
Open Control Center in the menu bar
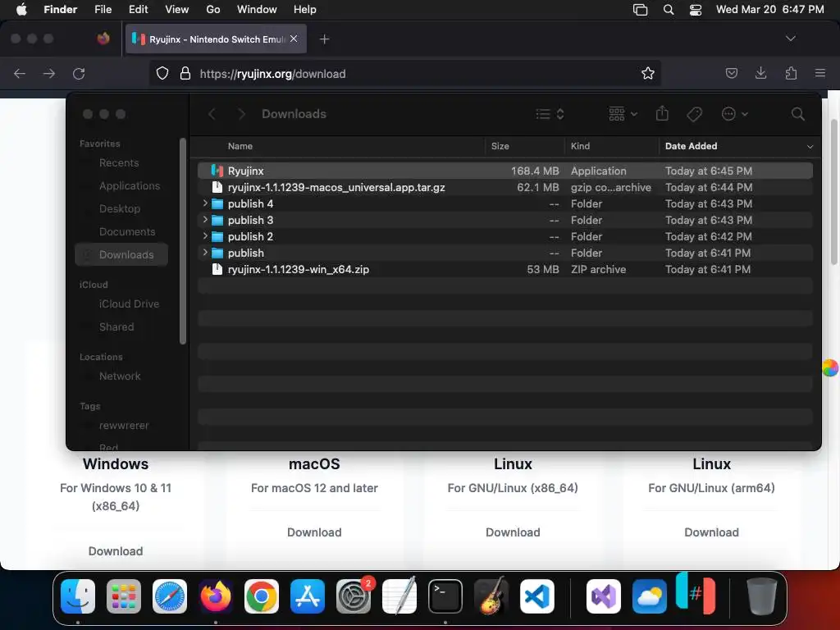tap(696, 10)
